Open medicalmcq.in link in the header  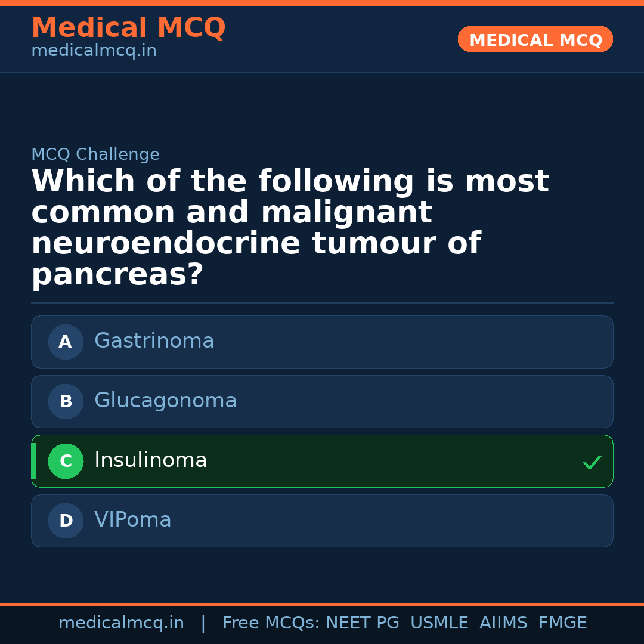pyautogui.click(x=94, y=51)
